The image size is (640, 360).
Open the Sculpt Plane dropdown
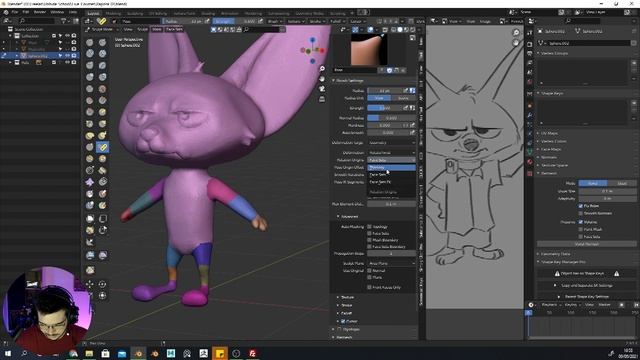(x=391, y=264)
